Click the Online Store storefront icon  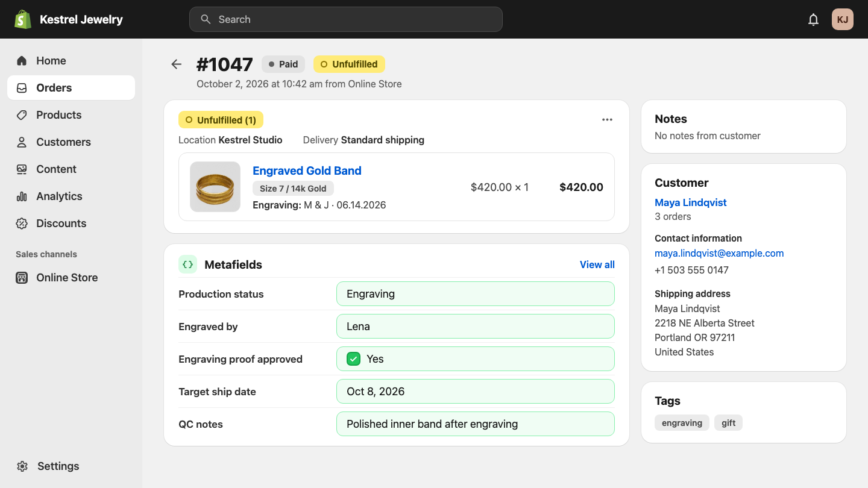[x=22, y=278]
